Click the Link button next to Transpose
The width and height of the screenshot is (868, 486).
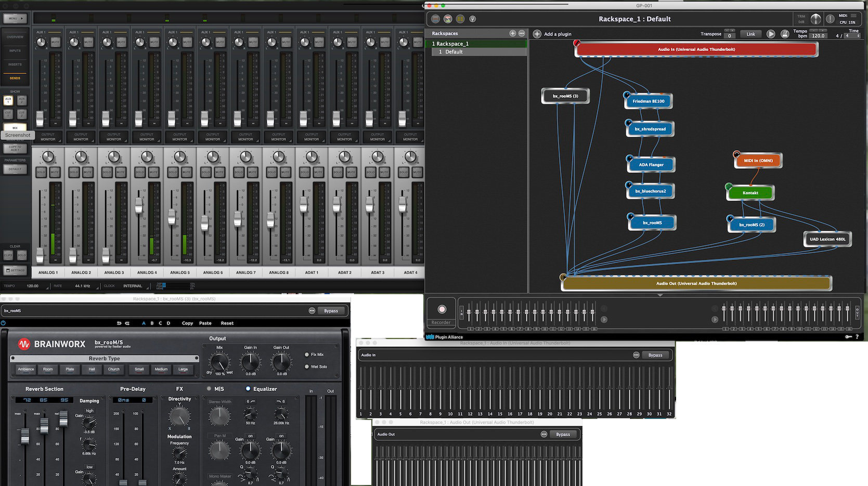coord(750,34)
